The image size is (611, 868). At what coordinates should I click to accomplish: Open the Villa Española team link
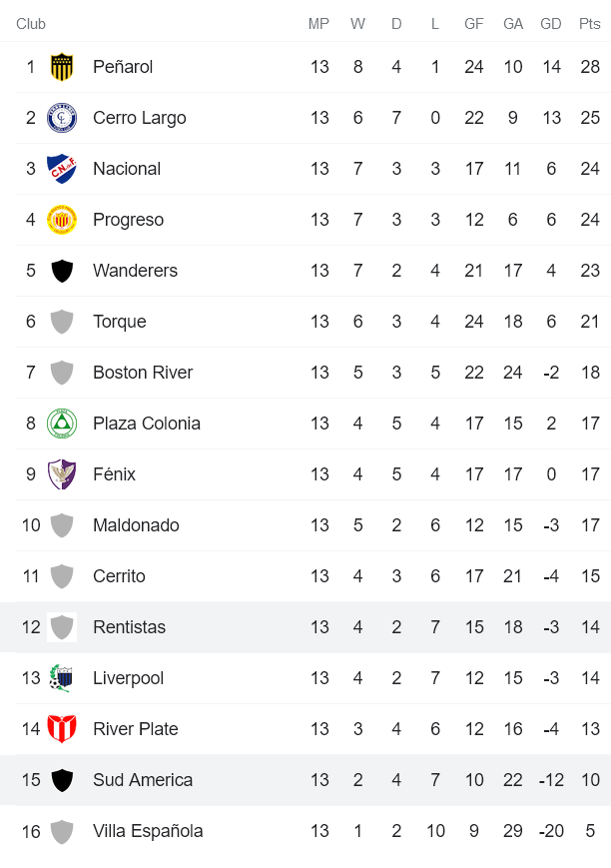click(x=148, y=831)
